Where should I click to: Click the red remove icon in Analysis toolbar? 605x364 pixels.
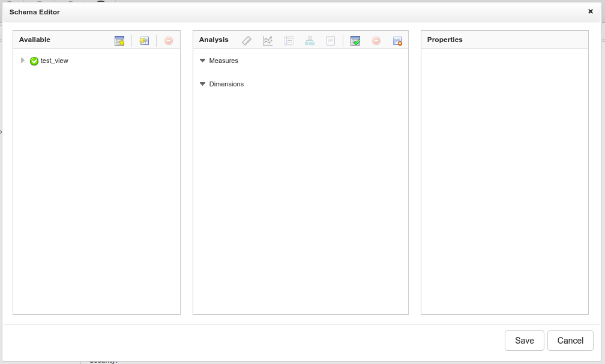click(376, 41)
